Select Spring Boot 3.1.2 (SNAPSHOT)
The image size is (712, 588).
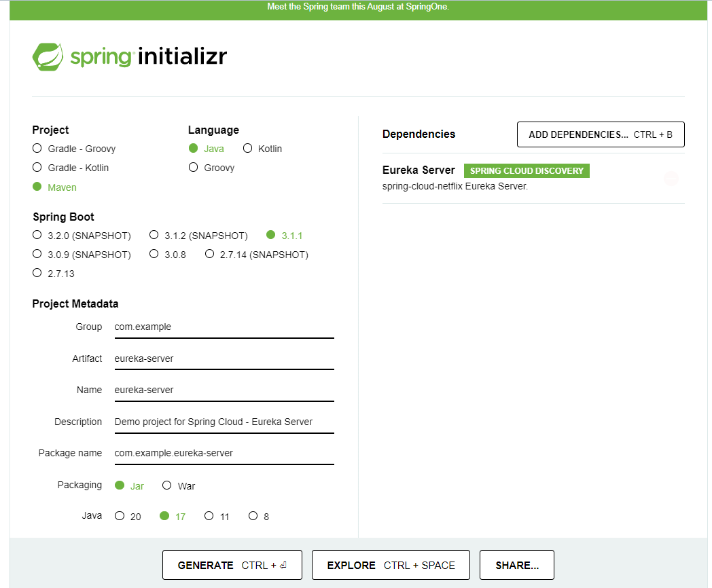point(198,236)
